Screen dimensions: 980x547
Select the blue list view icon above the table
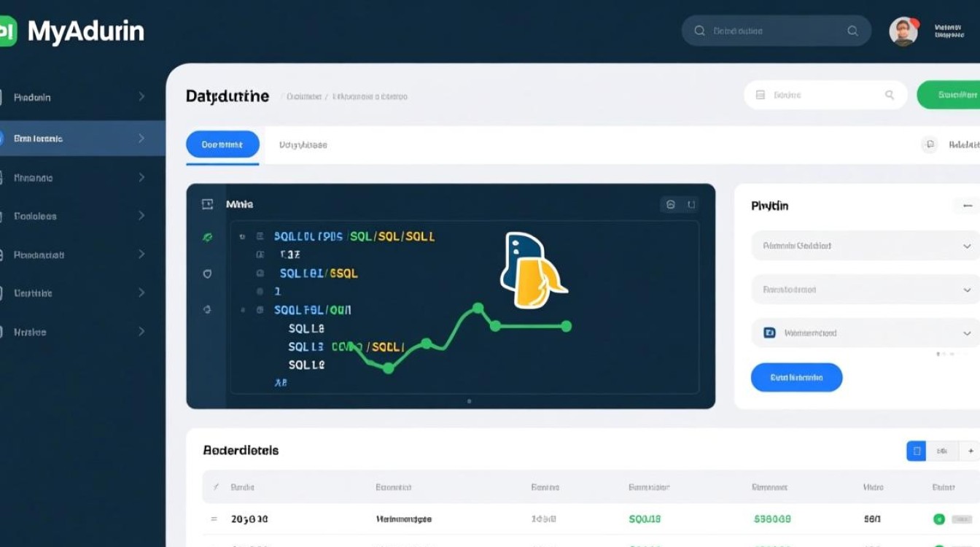916,451
